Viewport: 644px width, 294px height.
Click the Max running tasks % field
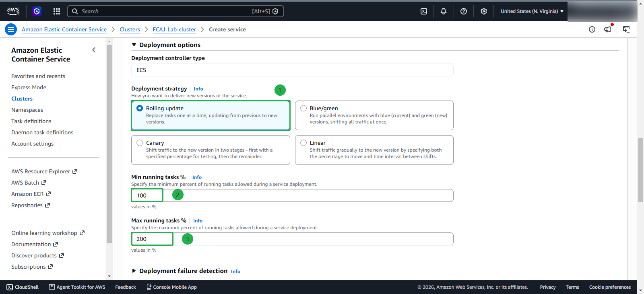point(292,239)
